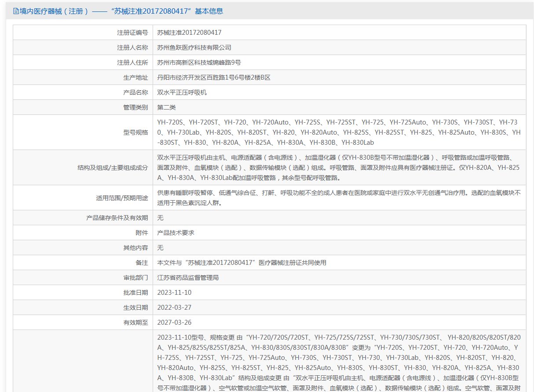Click the 产品储存条件及有效期 label

[117, 218]
